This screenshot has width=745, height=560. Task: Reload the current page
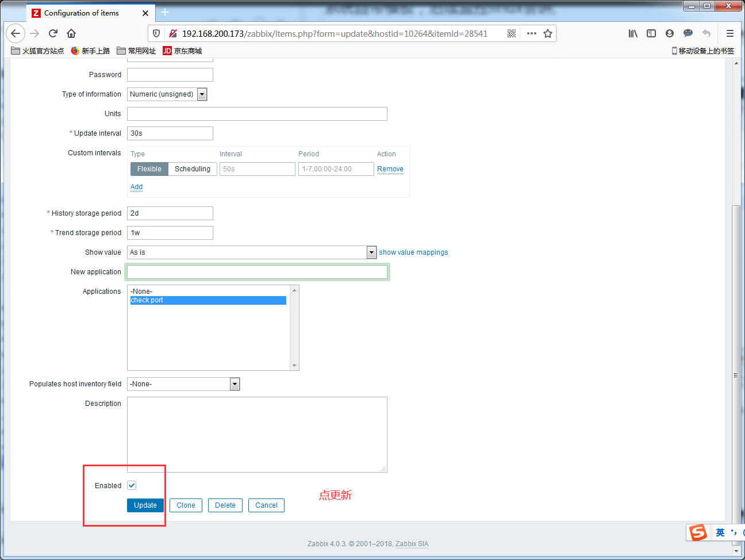[x=53, y=33]
